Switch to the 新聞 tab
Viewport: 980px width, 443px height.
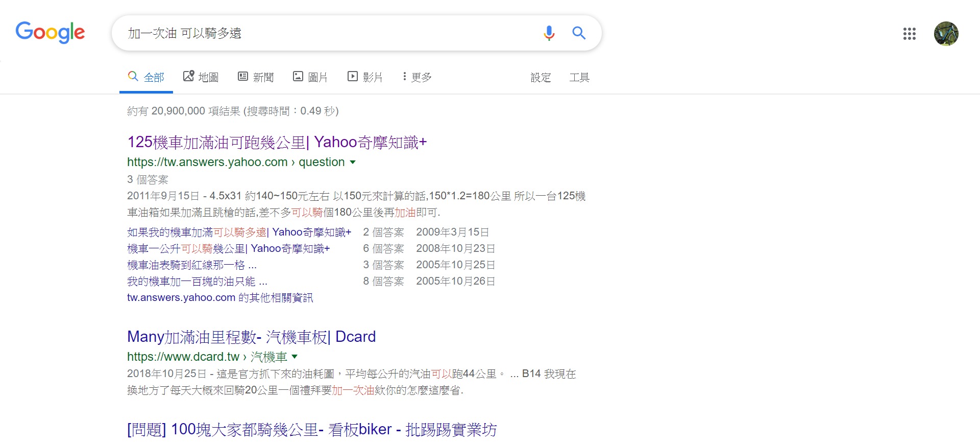click(256, 77)
